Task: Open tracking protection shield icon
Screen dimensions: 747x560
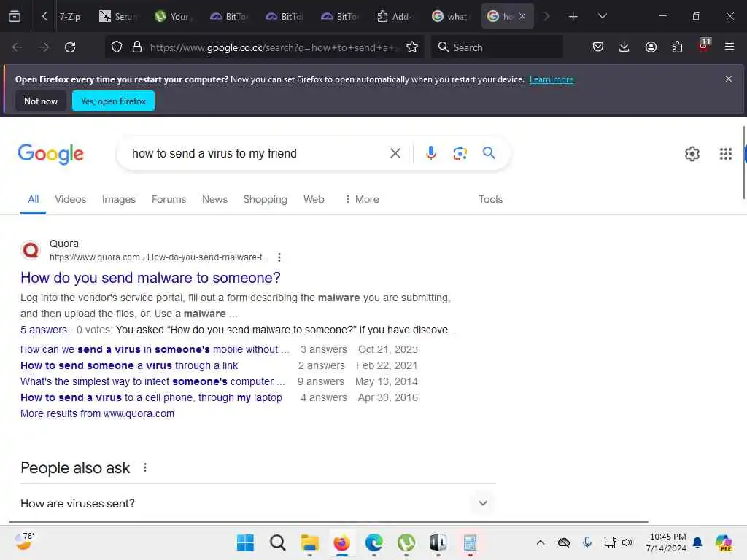Action: pos(117,47)
